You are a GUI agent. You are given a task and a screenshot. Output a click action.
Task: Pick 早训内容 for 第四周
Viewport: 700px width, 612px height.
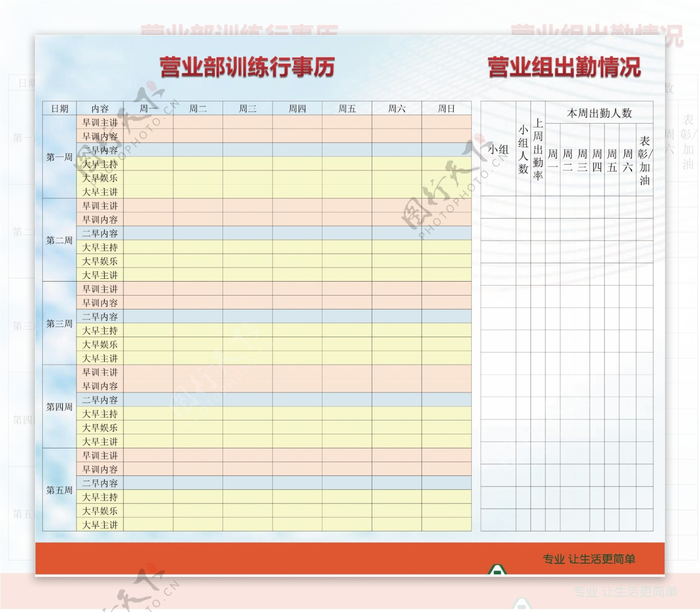(x=100, y=386)
